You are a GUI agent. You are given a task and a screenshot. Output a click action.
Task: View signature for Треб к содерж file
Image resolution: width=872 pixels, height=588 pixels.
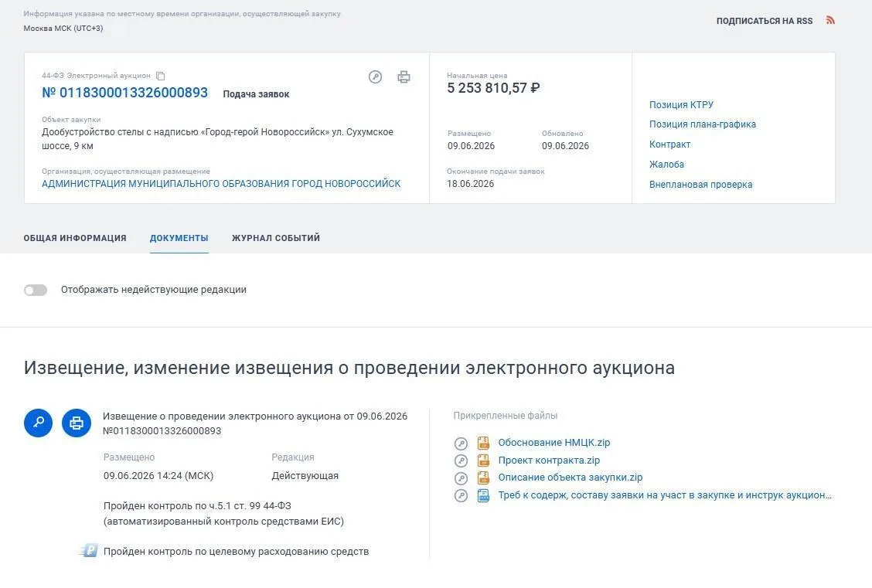(461, 496)
